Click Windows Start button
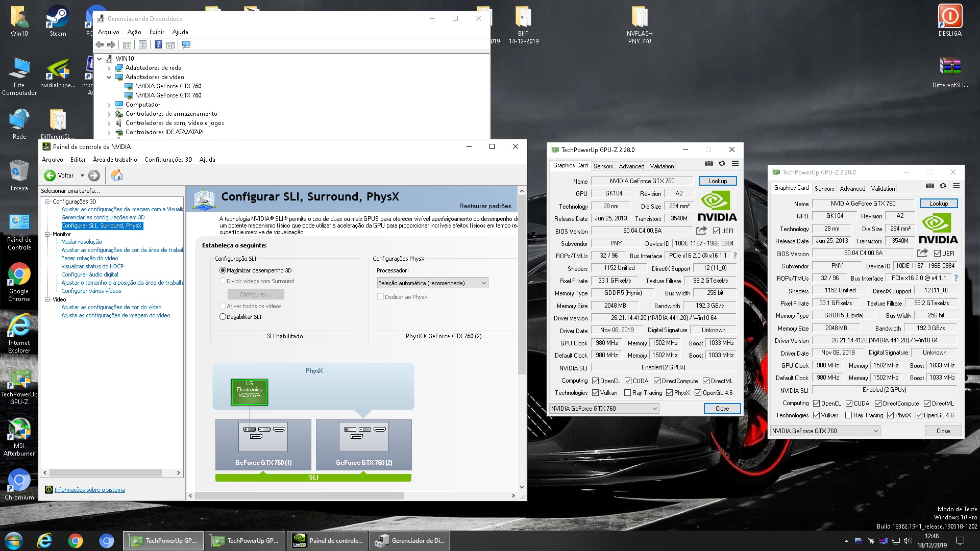The width and height of the screenshot is (980, 551). [14, 541]
